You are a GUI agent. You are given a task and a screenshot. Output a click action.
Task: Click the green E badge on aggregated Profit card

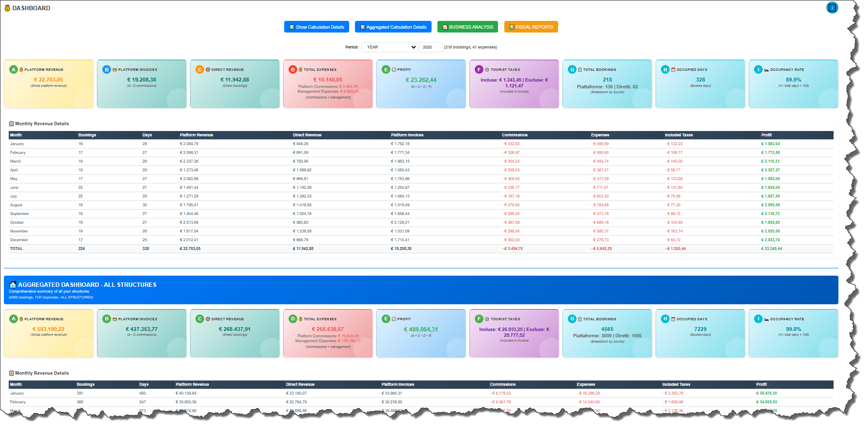[386, 319]
